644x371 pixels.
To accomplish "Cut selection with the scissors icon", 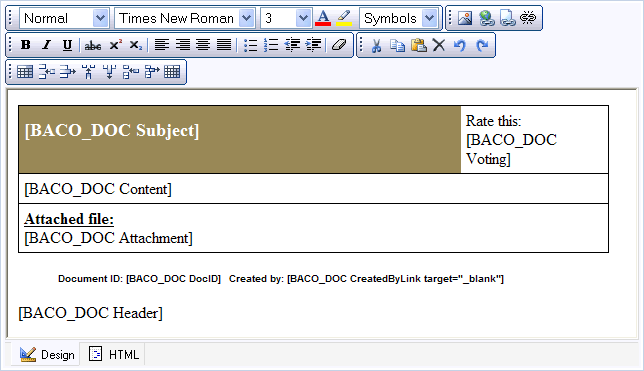I will click(x=376, y=45).
